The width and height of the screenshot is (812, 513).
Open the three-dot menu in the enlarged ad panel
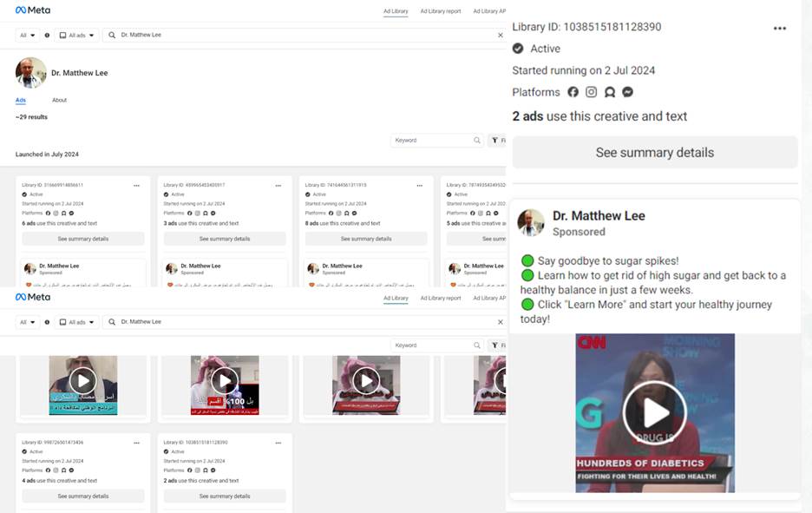[779, 28]
